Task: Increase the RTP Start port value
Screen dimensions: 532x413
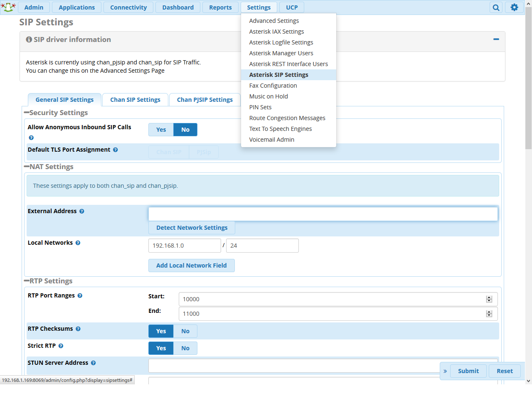Action: pos(489,297)
